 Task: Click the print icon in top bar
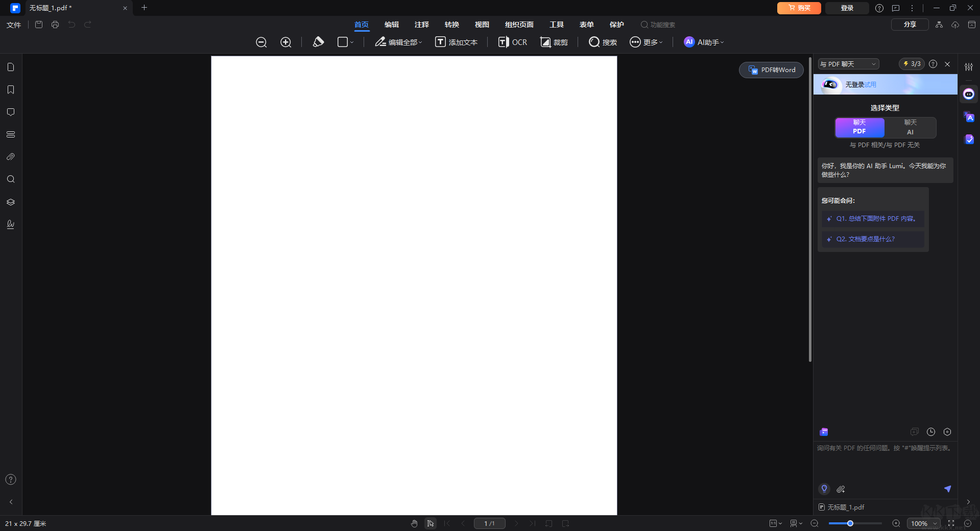coord(55,25)
